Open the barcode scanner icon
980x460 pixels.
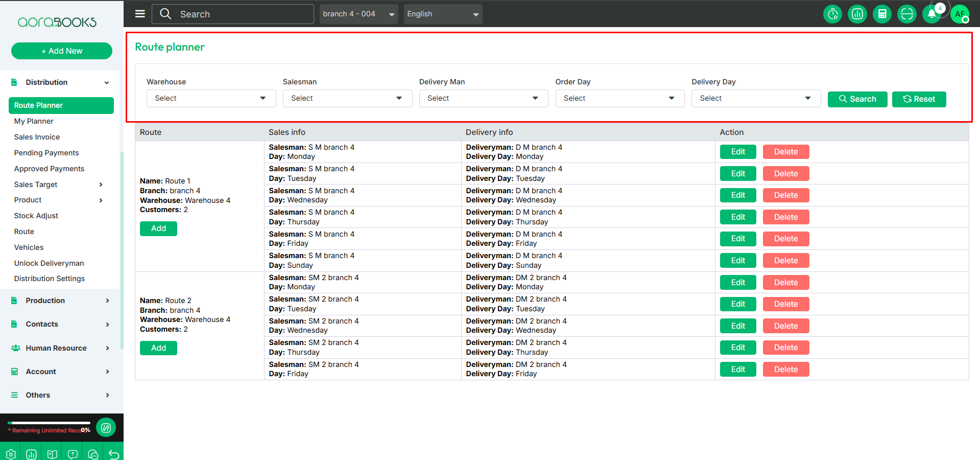(907, 14)
